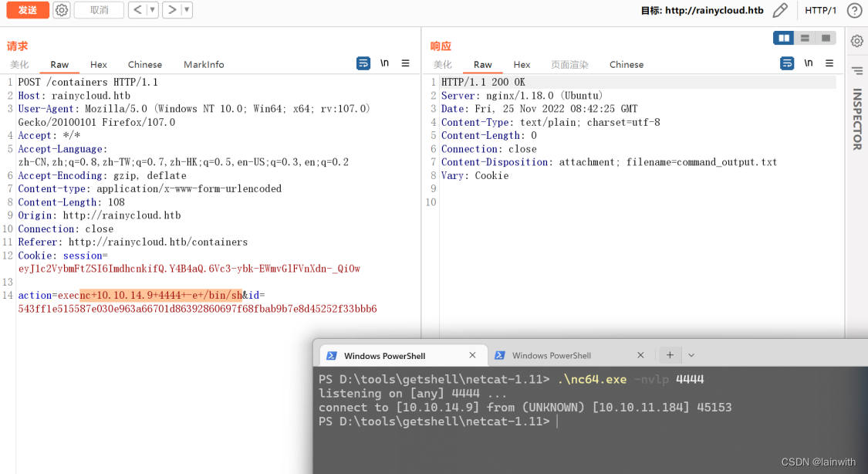The width and height of the screenshot is (868, 474).
Task: Open terminal profile dropdown chevron
Action: [691, 355]
